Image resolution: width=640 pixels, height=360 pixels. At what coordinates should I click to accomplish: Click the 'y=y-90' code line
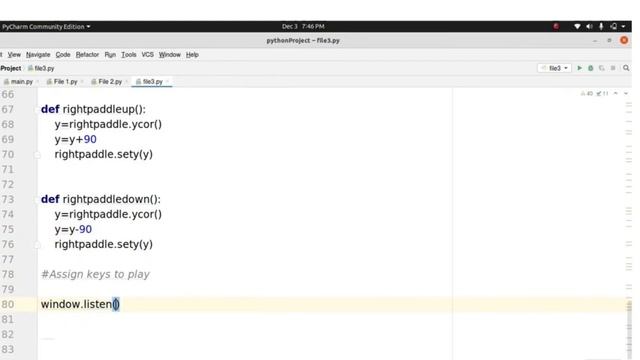click(x=73, y=229)
